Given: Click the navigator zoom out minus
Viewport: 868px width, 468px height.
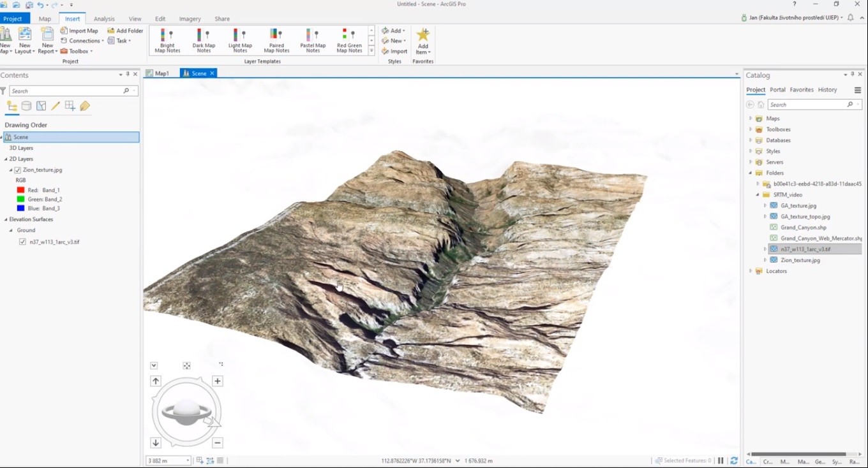Looking at the screenshot, I should (218, 442).
